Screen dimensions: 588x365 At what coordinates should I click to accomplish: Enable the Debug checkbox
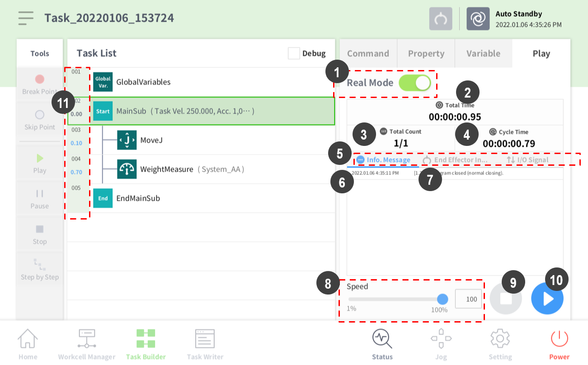pos(294,53)
